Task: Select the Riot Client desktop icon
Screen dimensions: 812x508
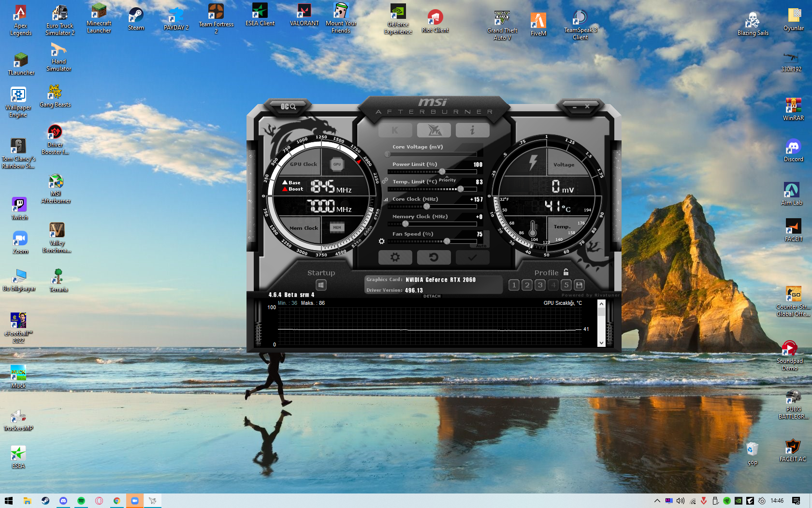Action: [435, 21]
